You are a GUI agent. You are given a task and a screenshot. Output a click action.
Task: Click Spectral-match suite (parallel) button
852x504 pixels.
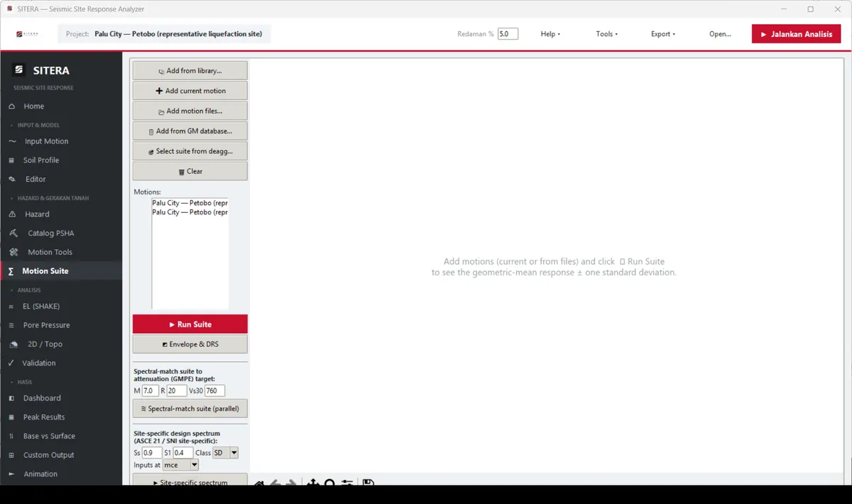click(190, 409)
